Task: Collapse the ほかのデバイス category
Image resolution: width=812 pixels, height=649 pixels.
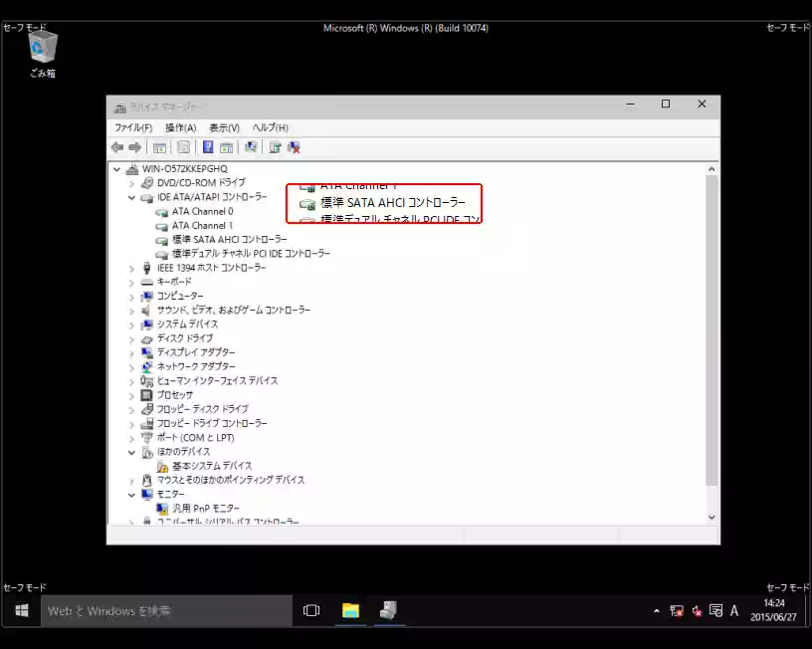Action: (131, 452)
